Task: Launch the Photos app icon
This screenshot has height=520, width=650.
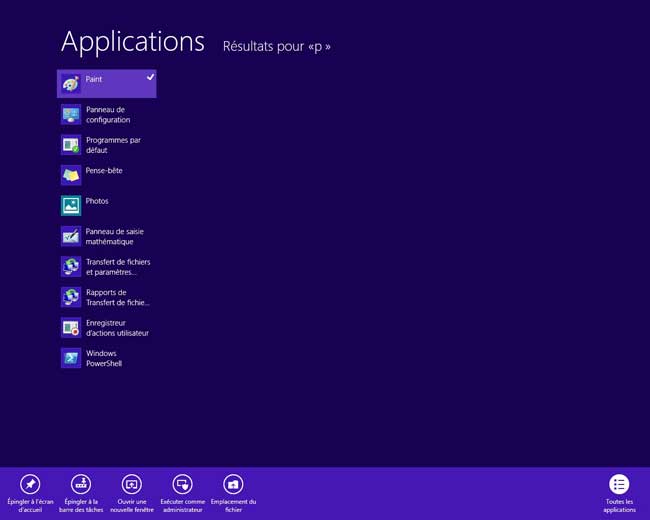Action: [x=71, y=206]
